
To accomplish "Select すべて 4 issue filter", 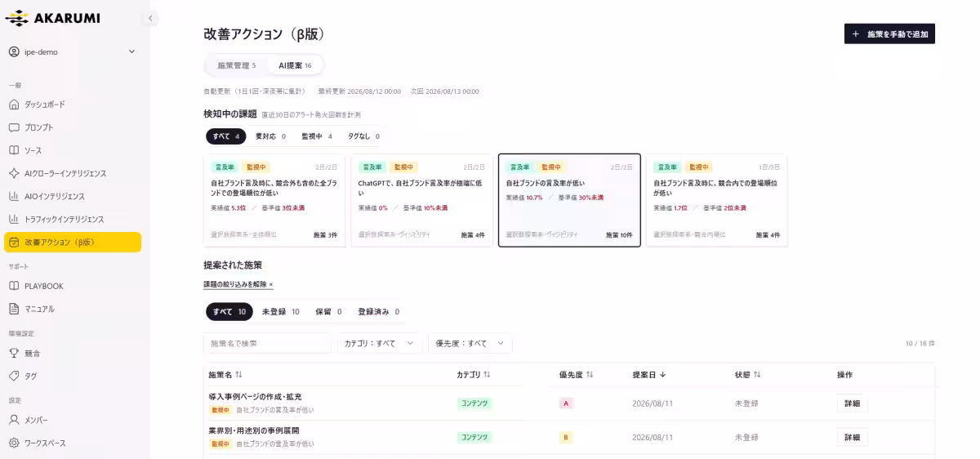I will 225,136.
